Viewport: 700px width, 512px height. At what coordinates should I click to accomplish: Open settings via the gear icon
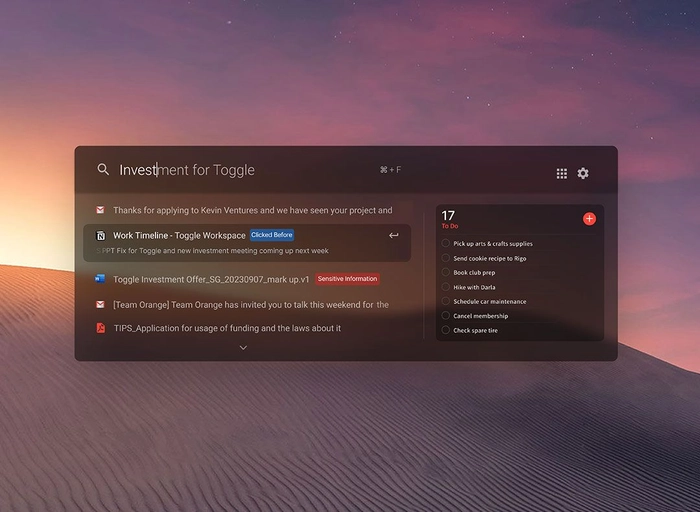pyautogui.click(x=583, y=173)
